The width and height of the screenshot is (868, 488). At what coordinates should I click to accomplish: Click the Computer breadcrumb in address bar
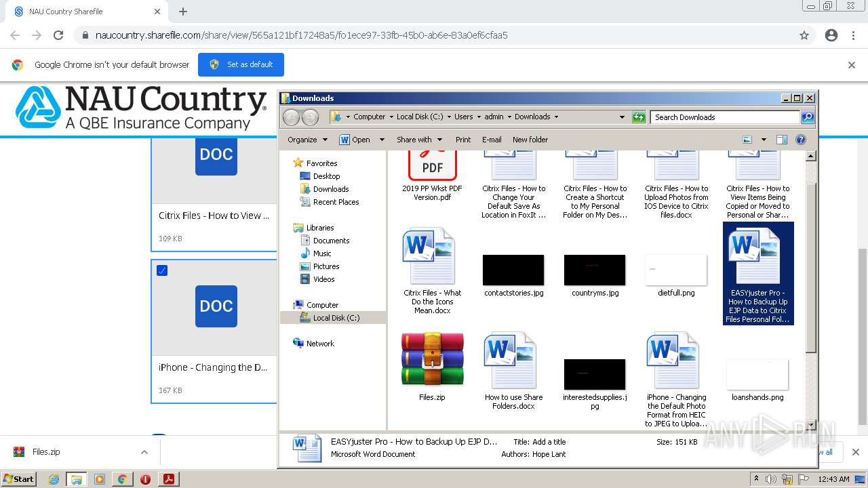point(369,117)
